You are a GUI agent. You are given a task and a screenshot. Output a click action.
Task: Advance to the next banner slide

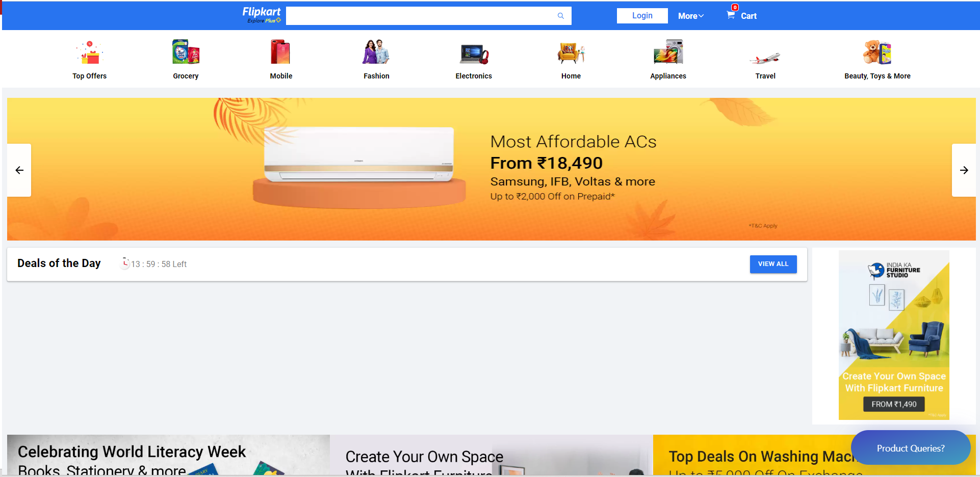coord(963,170)
